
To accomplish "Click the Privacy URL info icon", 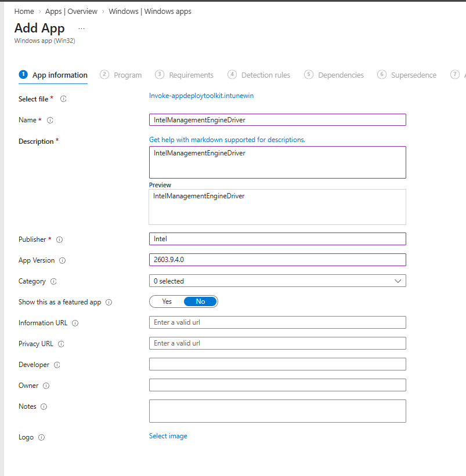I will [x=61, y=344].
